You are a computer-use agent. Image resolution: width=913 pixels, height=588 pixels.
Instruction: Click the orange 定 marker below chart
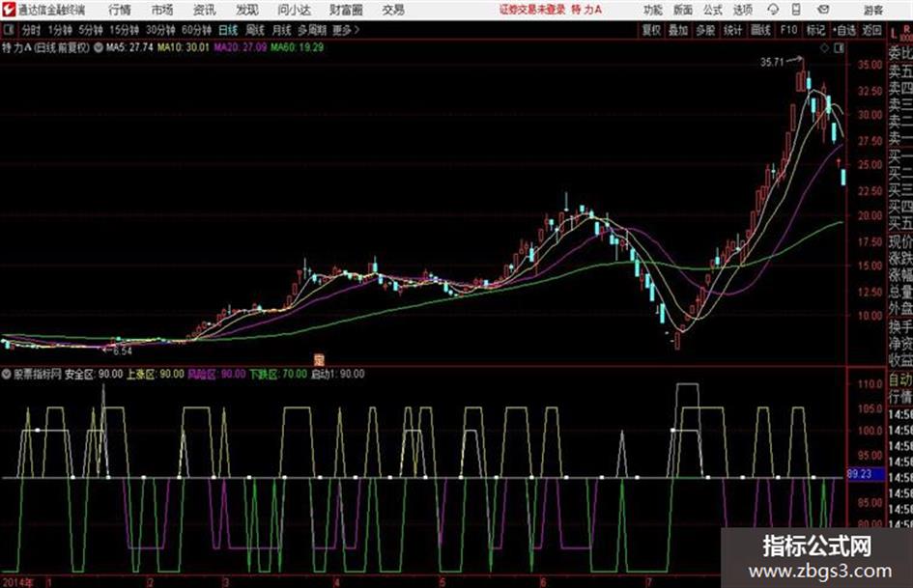319,359
